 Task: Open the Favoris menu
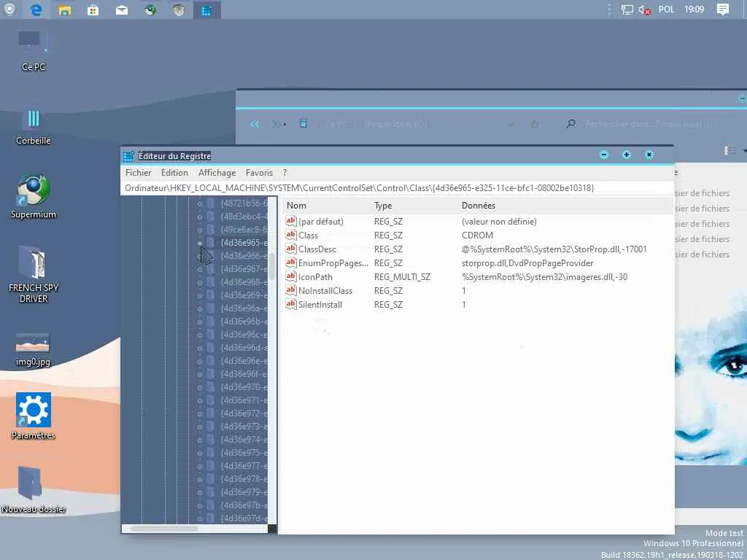point(259,173)
